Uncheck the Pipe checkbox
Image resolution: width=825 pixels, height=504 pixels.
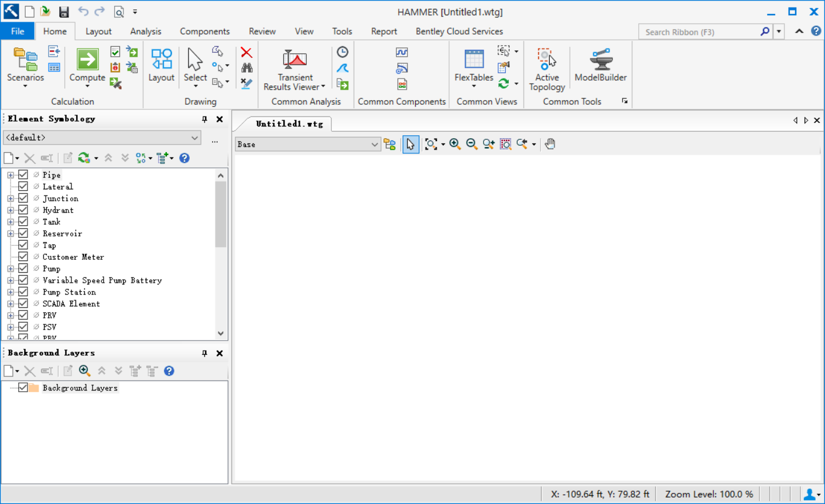23,174
